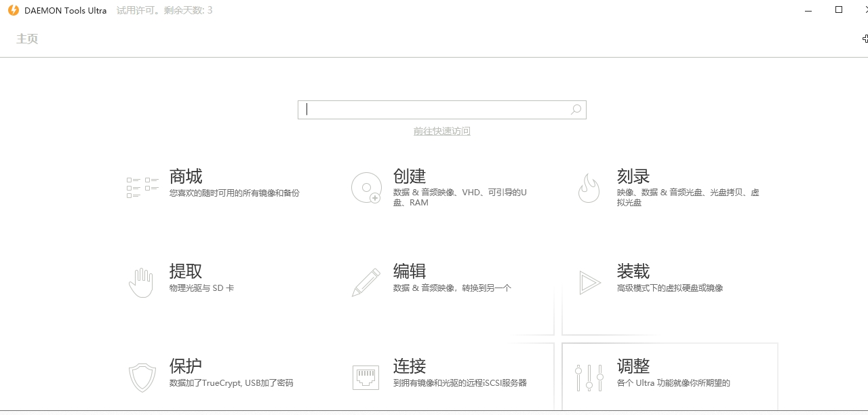Open the 刻录 heading
868x415 pixels.
tap(633, 176)
